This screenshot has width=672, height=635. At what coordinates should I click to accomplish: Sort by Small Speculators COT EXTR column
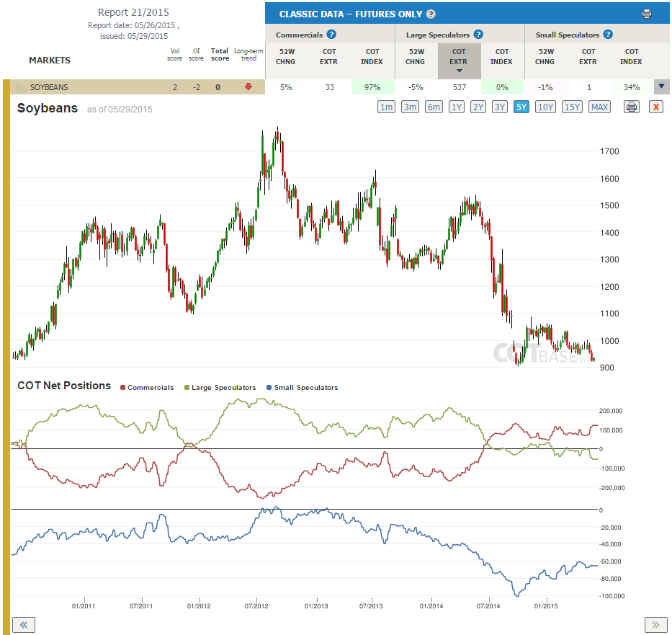click(x=588, y=57)
